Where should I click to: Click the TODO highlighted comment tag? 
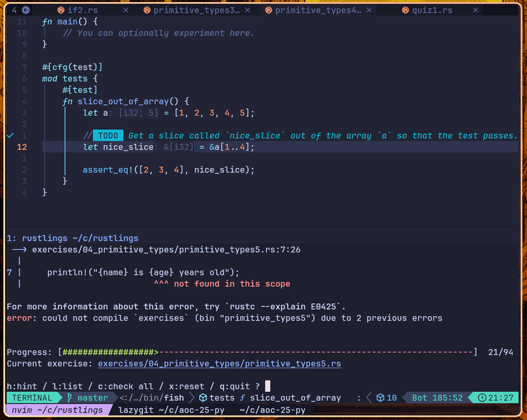point(108,136)
